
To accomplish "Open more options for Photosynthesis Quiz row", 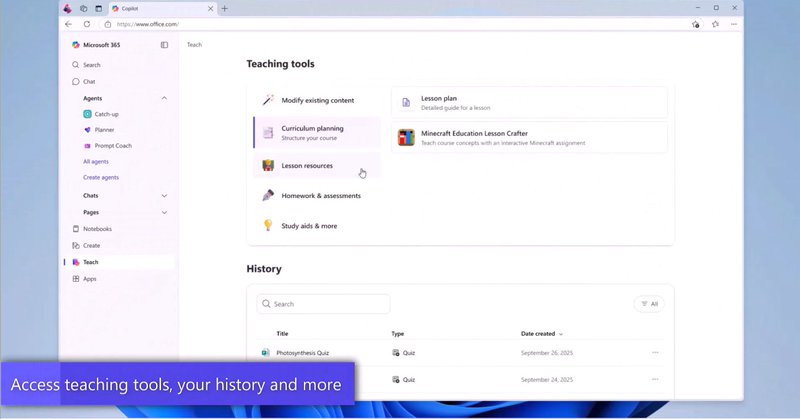I will tap(655, 353).
